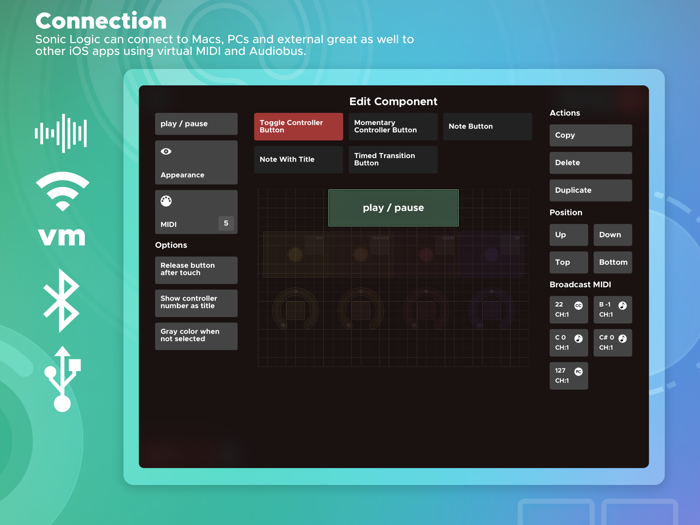Move component Down in position
The image size is (700, 525).
tap(612, 235)
